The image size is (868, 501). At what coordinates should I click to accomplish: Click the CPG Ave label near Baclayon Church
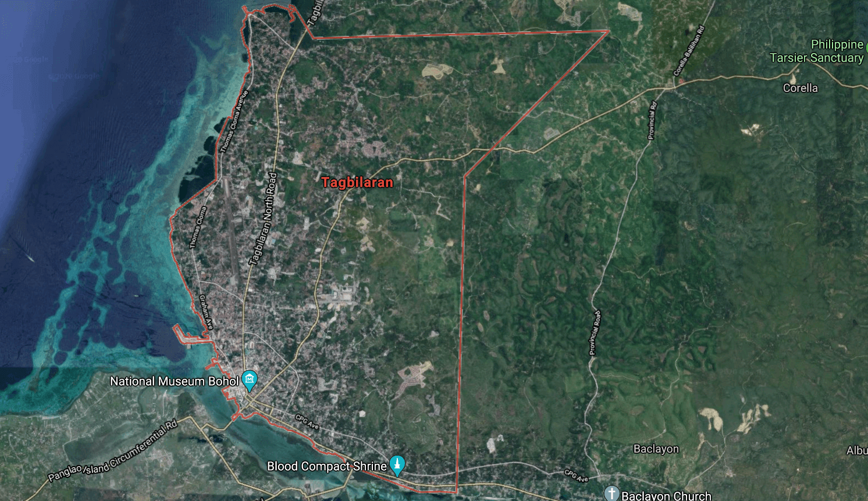point(577,475)
